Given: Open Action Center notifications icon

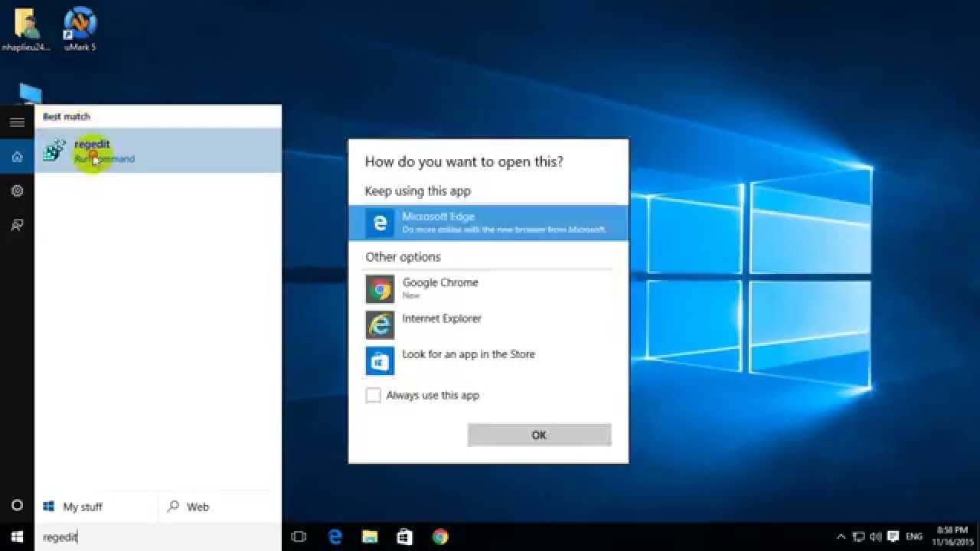Looking at the screenshot, I should pos(892,537).
